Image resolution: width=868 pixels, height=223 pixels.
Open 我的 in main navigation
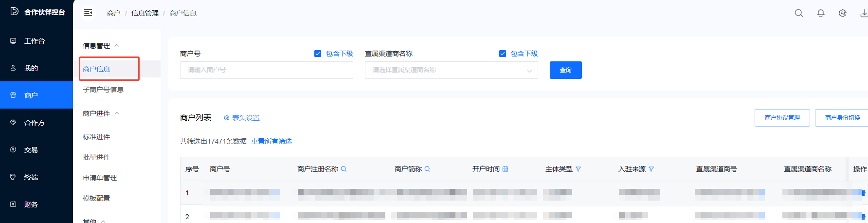pos(36,68)
